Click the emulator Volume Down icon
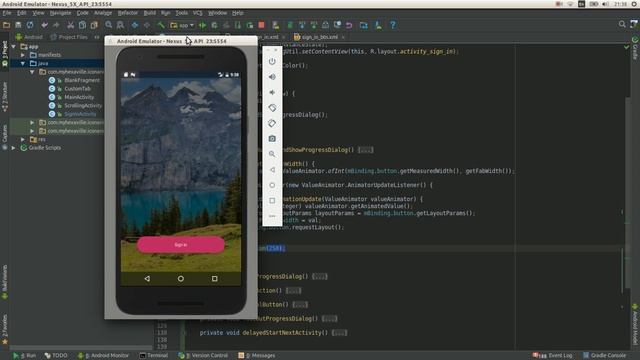The height and width of the screenshot is (360, 640). [272, 92]
